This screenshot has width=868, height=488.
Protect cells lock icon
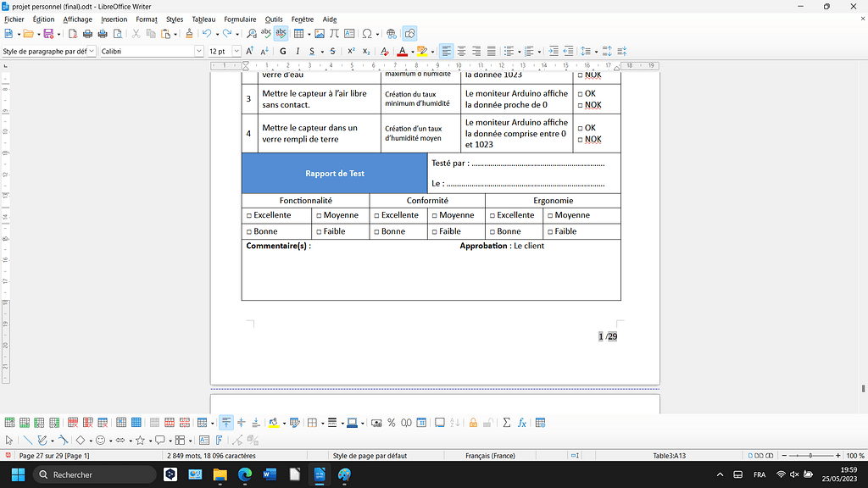pos(473,423)
